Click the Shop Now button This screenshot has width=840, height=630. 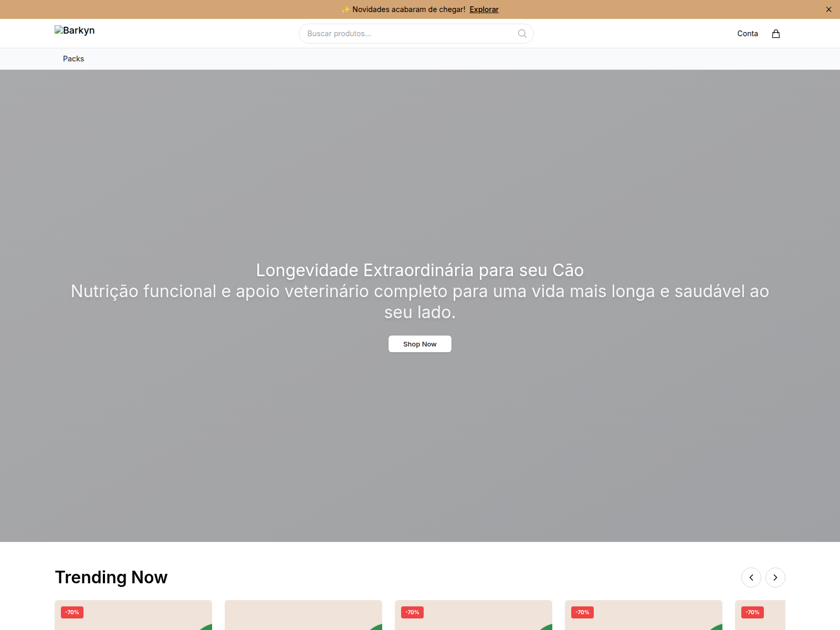(420, 344)
